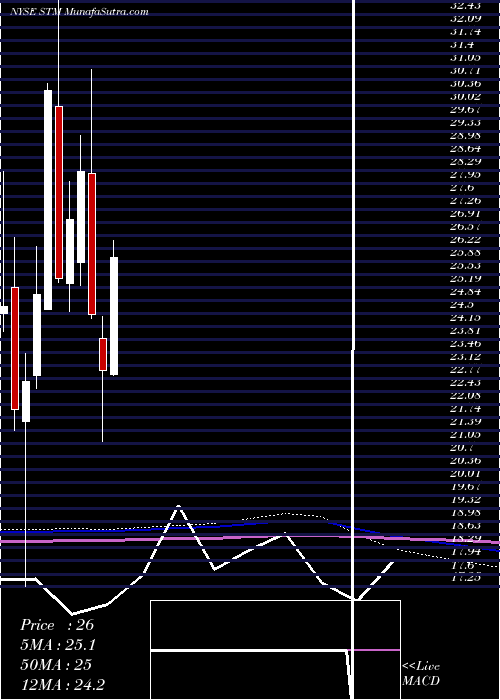Viewport: 500px width, 700px height.
Task: Click the '5MA : 25.1' legend entry
Action: click(x=58, y=645)
